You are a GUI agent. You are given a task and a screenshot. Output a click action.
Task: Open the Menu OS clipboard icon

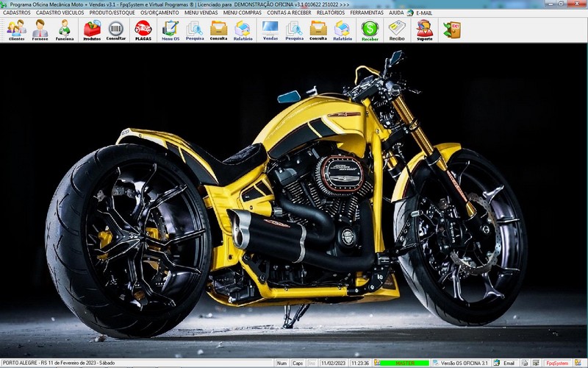[x=171, y=30]
